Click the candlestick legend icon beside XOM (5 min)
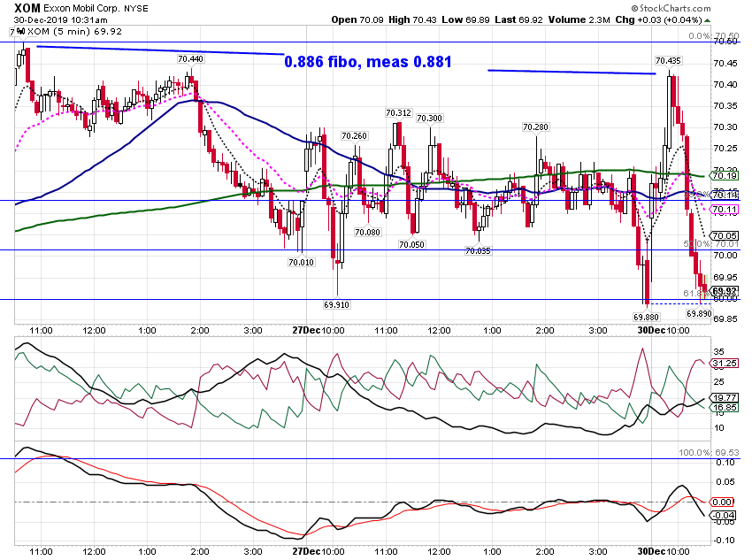The image size is (752, 560). [20, 32]
